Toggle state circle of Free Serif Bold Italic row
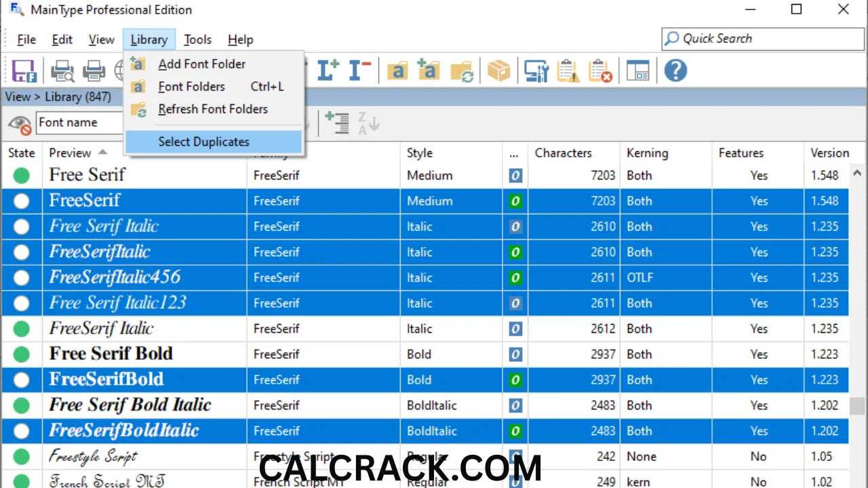The width and height of the screenshot is (868, 488). [22, 405]
